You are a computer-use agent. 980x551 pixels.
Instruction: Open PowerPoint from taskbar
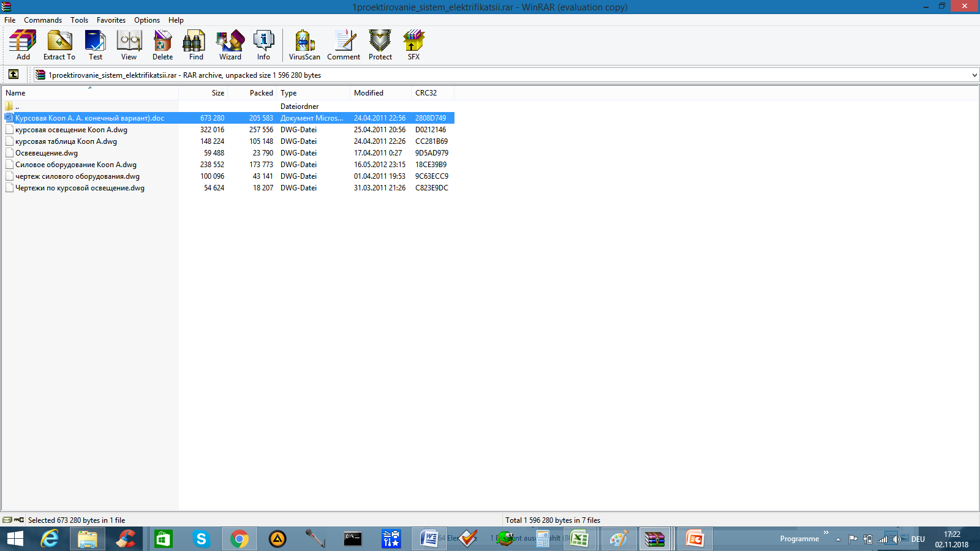click(x=695, y=539)
